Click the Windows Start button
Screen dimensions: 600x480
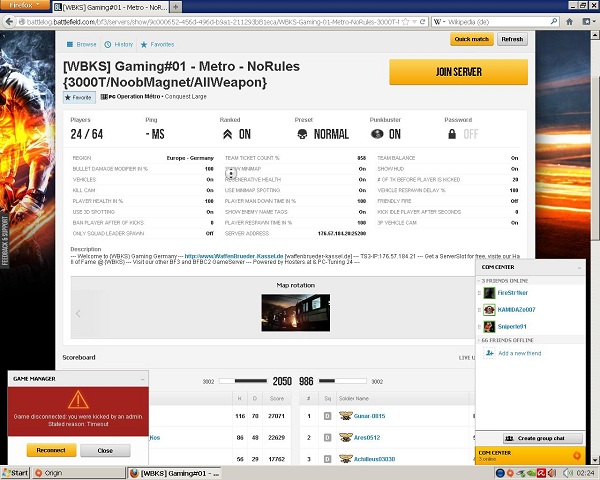(x=15, y=473)
